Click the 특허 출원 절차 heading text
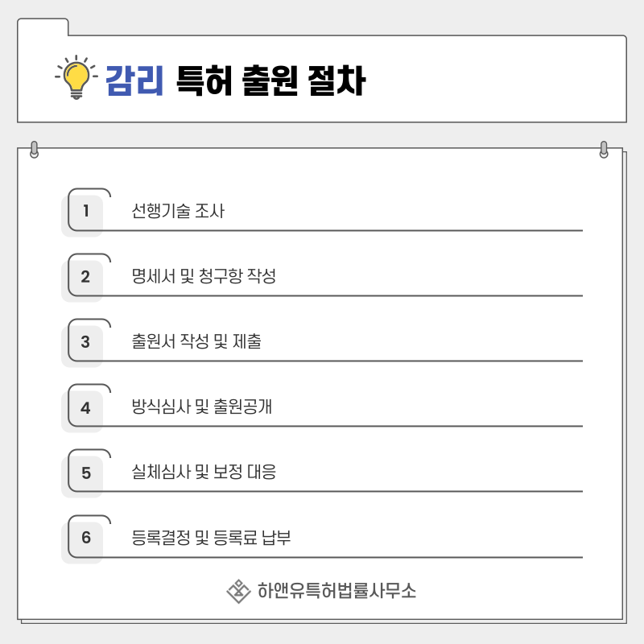 click(x=270, y=80)
